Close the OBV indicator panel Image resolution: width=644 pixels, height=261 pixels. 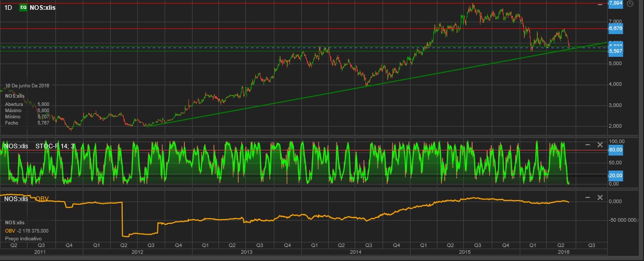coord(600,197)
